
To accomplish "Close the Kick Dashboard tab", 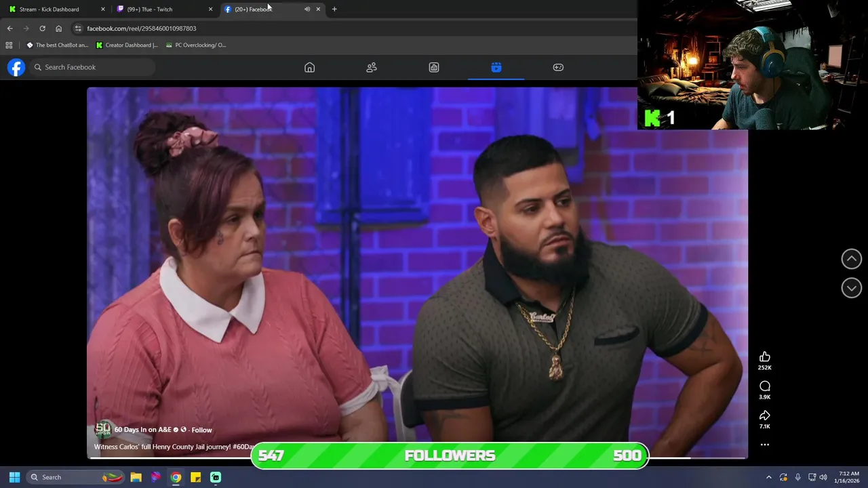I will (x=103, y=9).
